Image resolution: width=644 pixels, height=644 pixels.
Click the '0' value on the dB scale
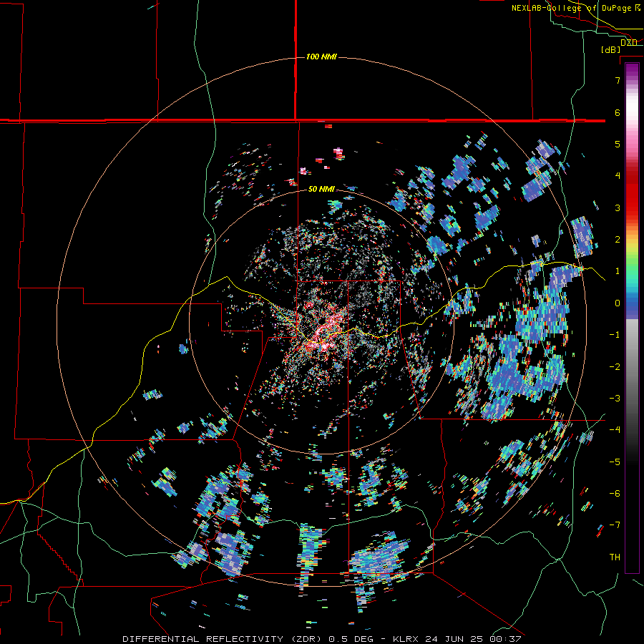click(x=618, y=303)
